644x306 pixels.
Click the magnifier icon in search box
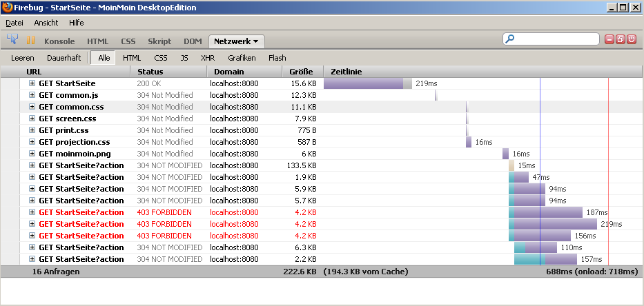(511, 39)
